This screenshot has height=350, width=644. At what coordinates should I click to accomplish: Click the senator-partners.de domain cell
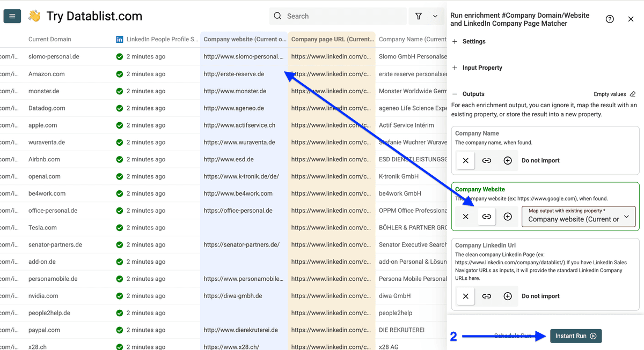[x=55, y=245]
